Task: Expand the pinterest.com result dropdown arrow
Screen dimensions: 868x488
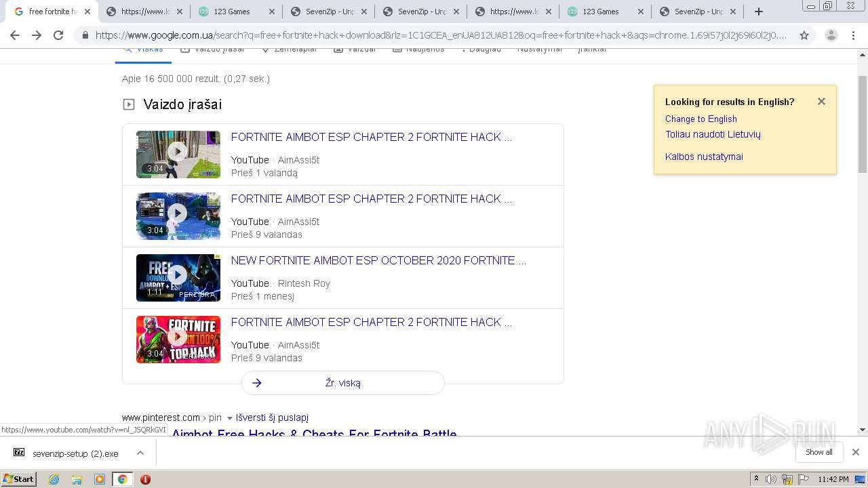Action: pyautogui.click(x=229, y=418)
